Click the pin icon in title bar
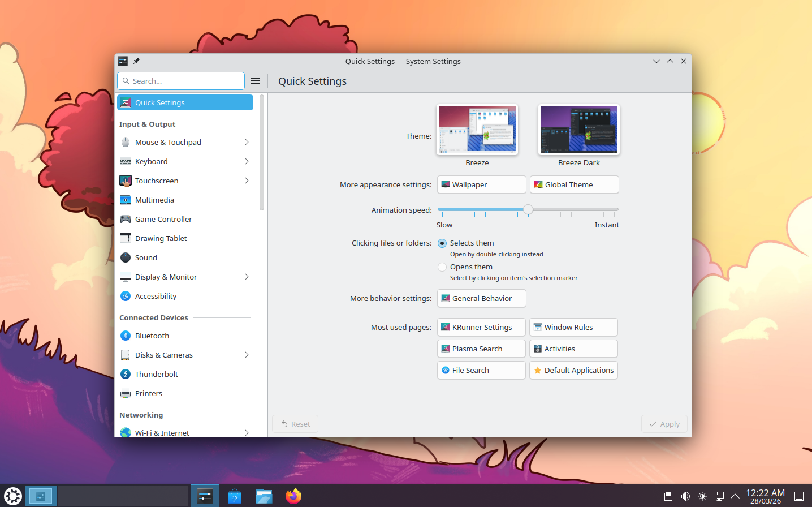This screenshot has height=507, width=812. point(136,61)
